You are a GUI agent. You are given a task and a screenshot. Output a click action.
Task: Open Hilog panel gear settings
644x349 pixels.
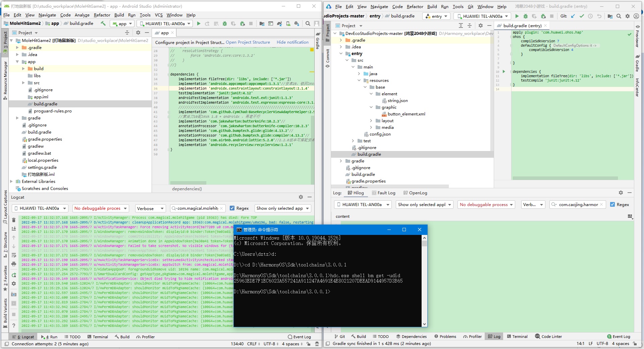[x=621, y=193]
